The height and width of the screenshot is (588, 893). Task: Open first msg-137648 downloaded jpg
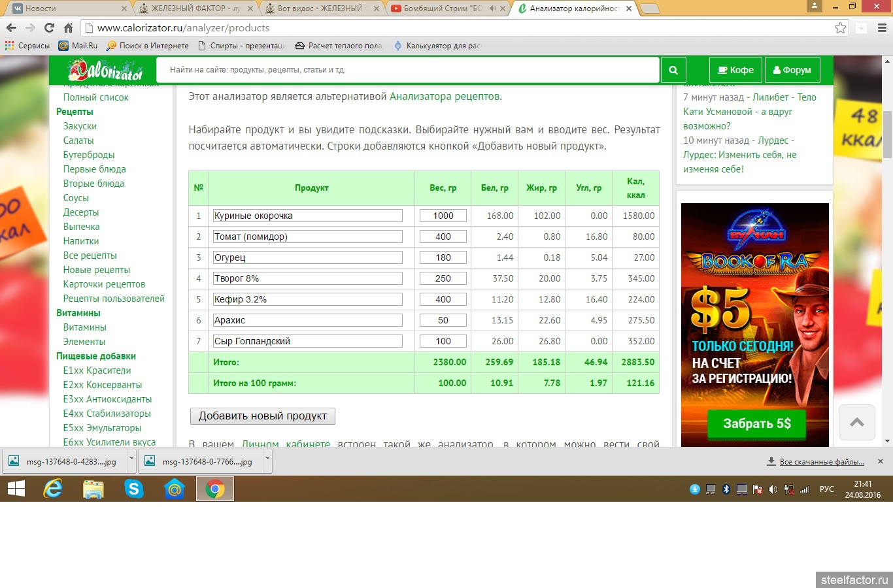64,461
